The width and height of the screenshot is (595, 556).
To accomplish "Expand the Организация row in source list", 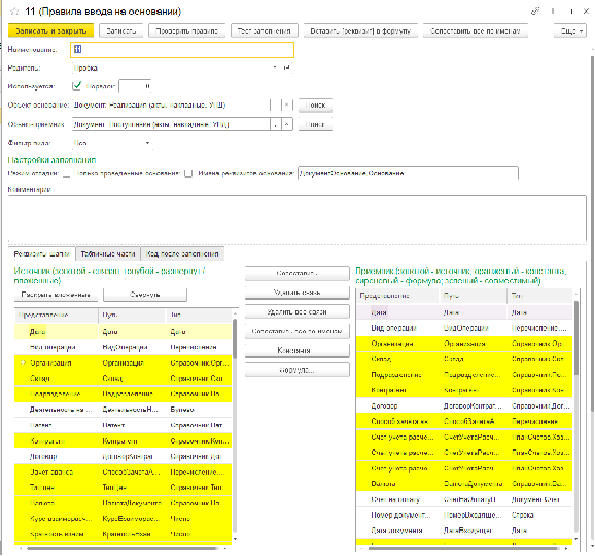I will tap(23, 363).
